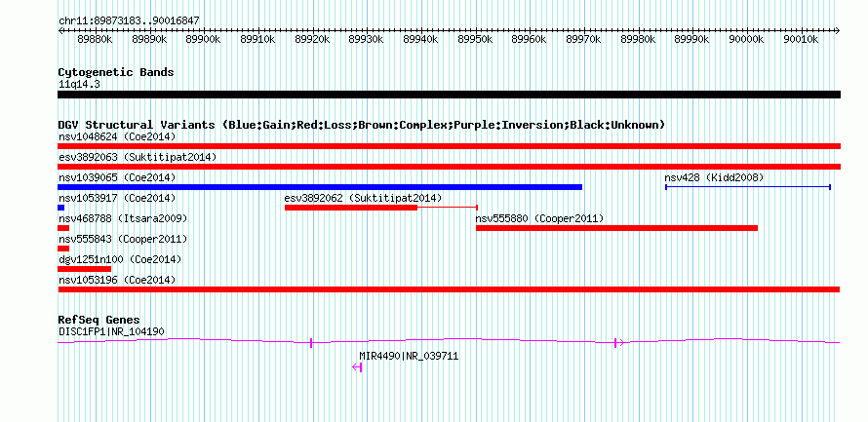Click the 89950k ruler label
Screen dimensions: 868x422
pos(475,40)
